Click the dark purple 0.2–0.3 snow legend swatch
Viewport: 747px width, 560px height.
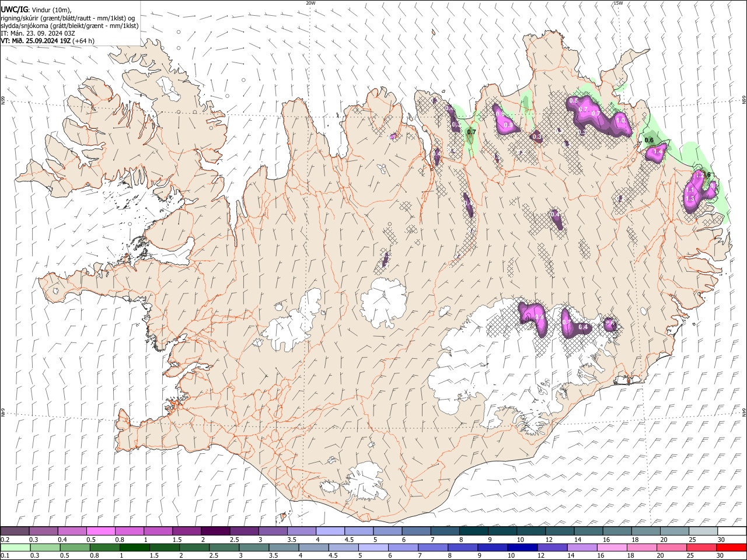click(15, 531)
